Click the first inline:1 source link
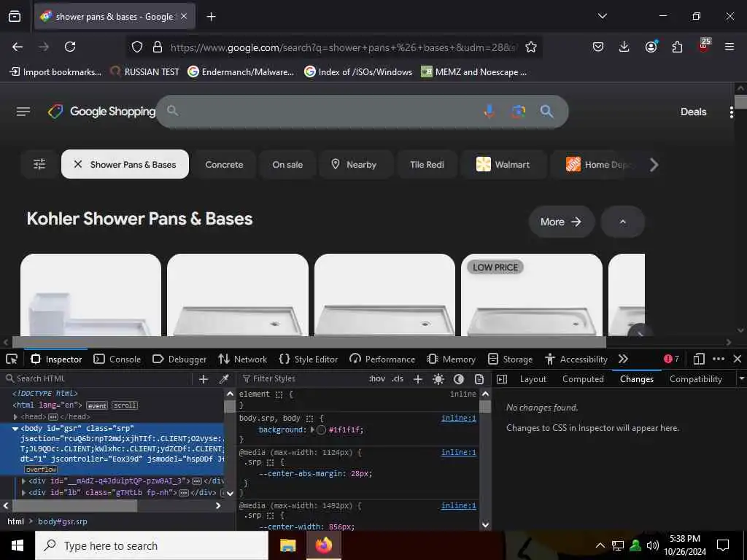This screenshot has height=560, width=747. click(x=458, y=418)
